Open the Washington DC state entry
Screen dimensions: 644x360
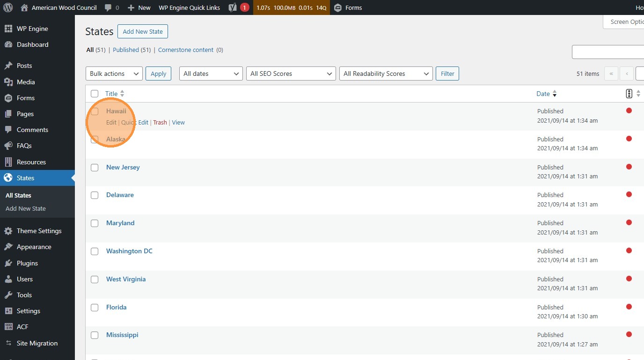pos(129,251)
